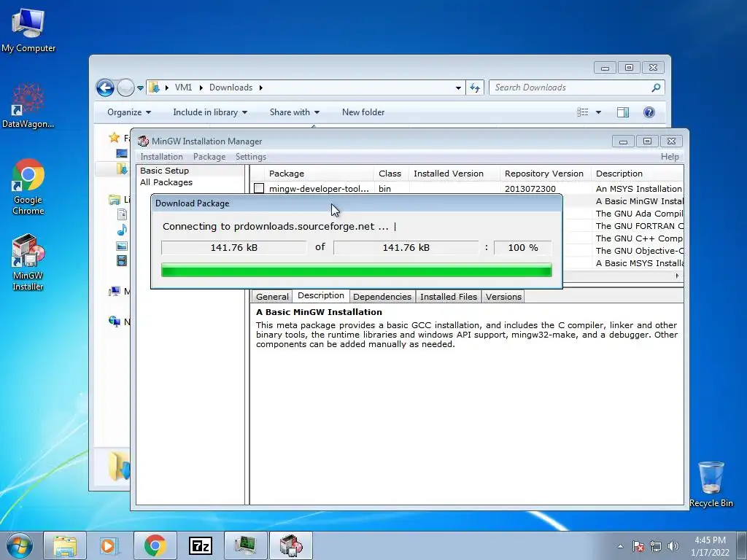This screenshot has width=747, height=560.
Task: Open the Package menu in MinGW Manager
Action: click(x=209, y=157)
